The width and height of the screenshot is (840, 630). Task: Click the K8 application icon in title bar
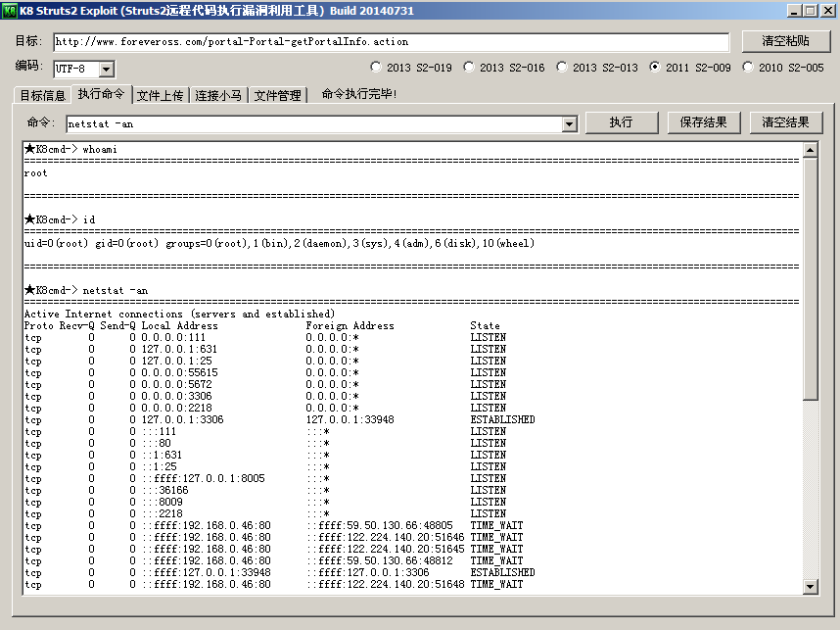(x=10, y=11)
